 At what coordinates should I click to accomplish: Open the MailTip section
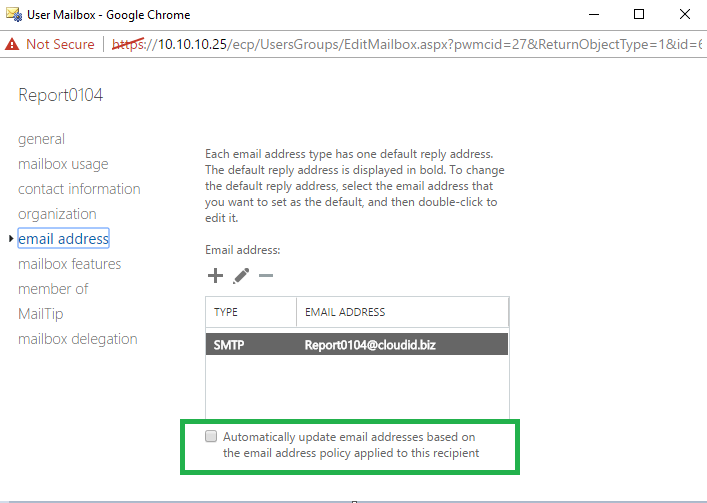(x=41, y=314)
